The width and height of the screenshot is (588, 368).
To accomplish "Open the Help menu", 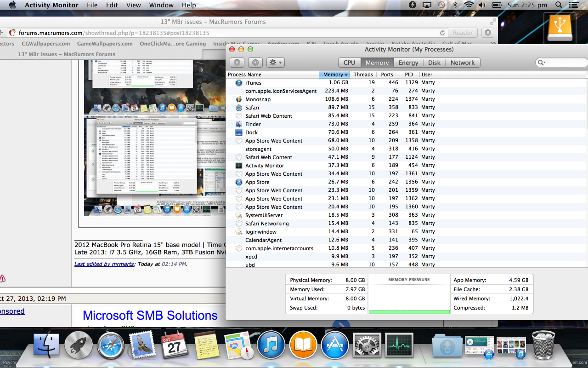I will (x=189, y=5).
